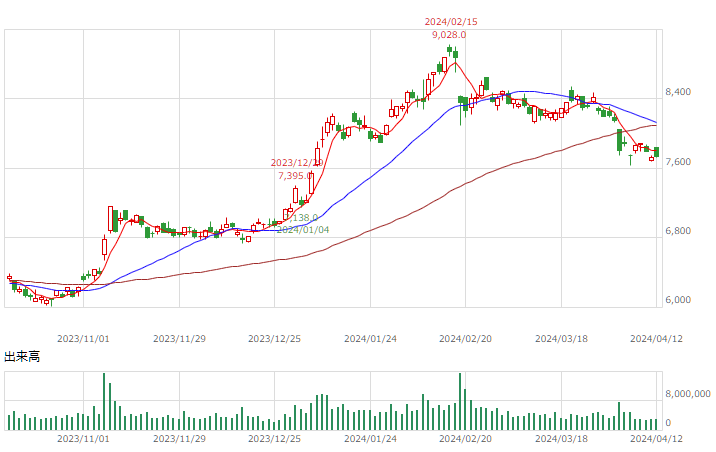The height and width of the screenshot is (452, 716).
Task: Click the 6,800 price axis label
Action: point(678,231)
